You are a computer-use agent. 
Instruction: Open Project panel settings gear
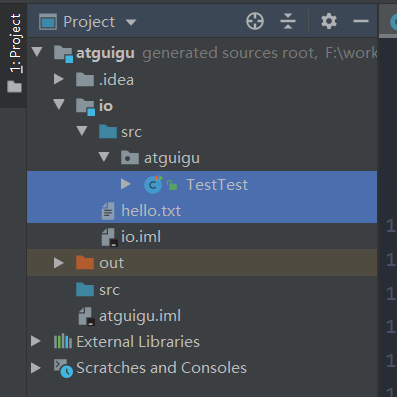[x=329, y=21]
